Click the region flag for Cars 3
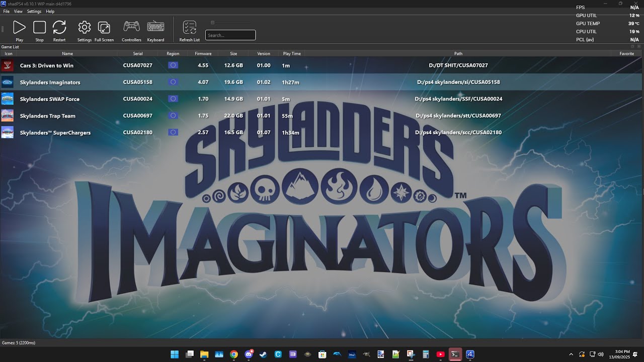The height and width of the screenshot is (362, 644). [x=173, y=65]
